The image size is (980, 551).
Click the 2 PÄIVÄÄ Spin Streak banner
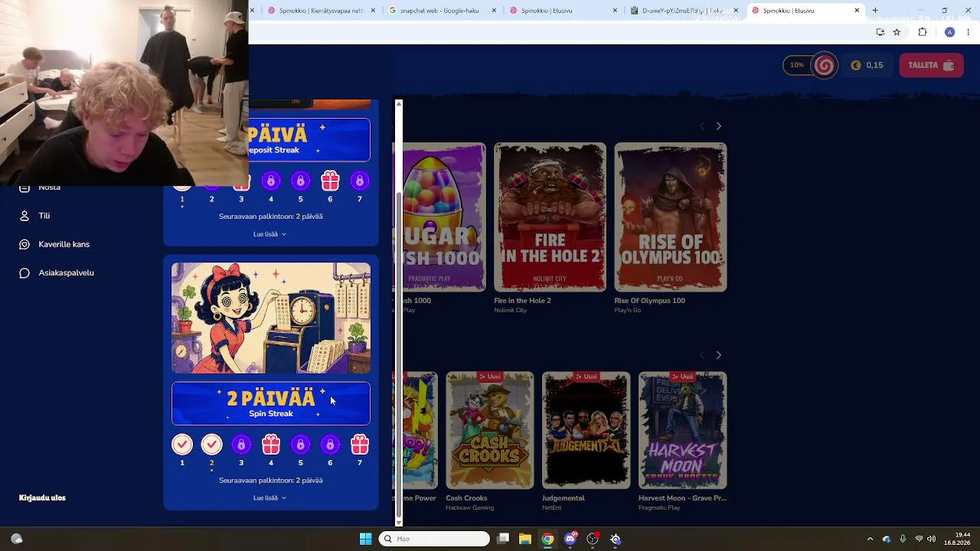coord(271,403)
